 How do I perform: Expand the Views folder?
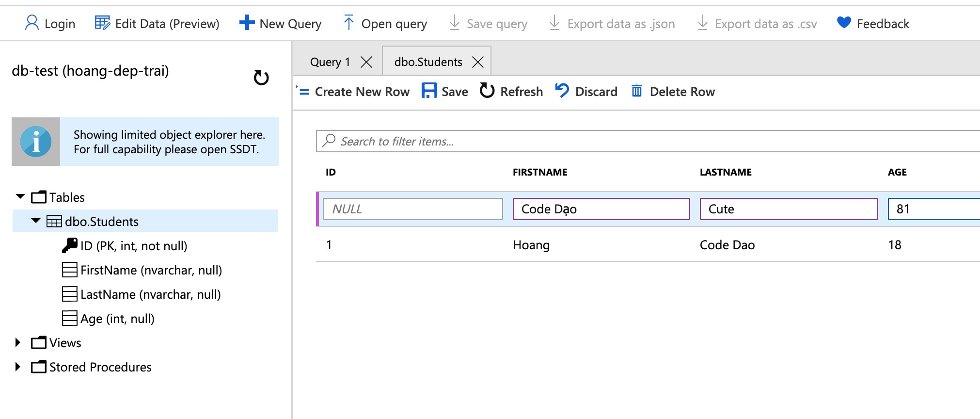[x=18, y=342]
